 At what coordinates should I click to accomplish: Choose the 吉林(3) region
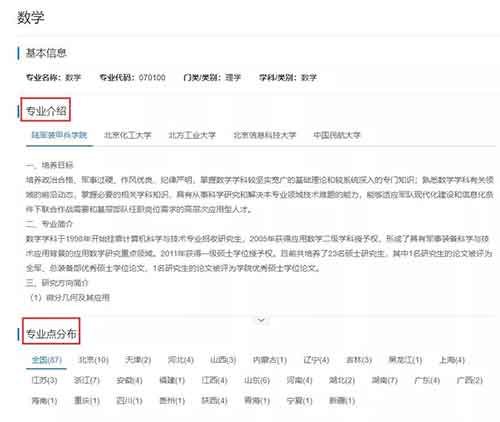[x=359, y=360]
